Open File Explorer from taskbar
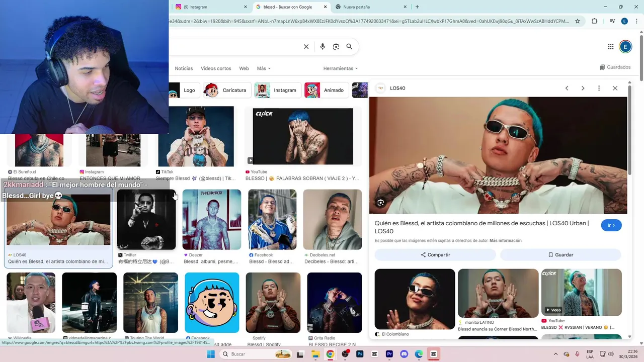The height and width of the screenshot is (362, 644). [315, 354]
